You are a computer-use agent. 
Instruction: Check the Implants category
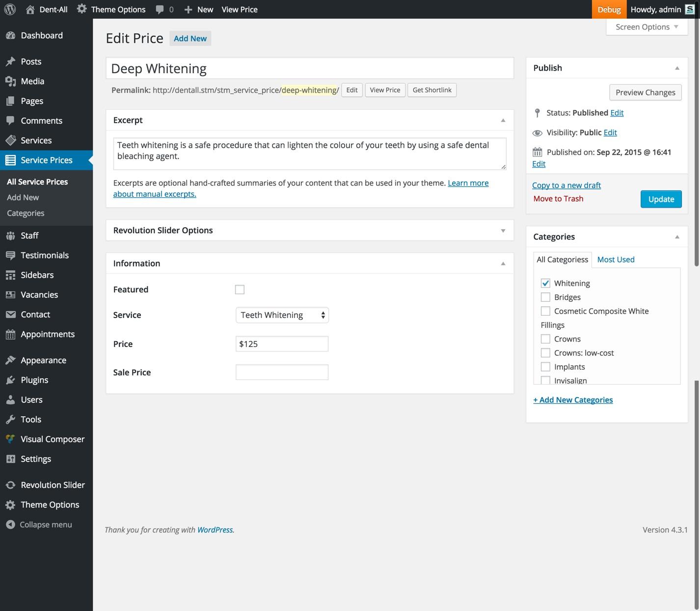coord(545,367)
